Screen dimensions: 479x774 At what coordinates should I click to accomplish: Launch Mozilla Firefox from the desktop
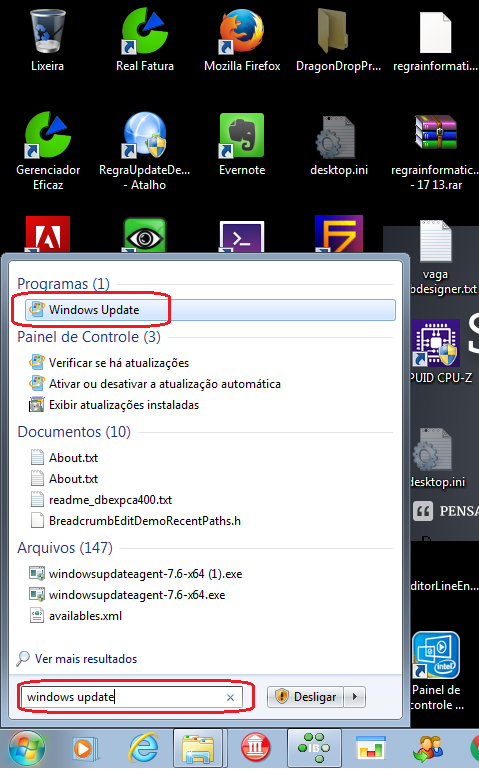(x=242, y=41)
